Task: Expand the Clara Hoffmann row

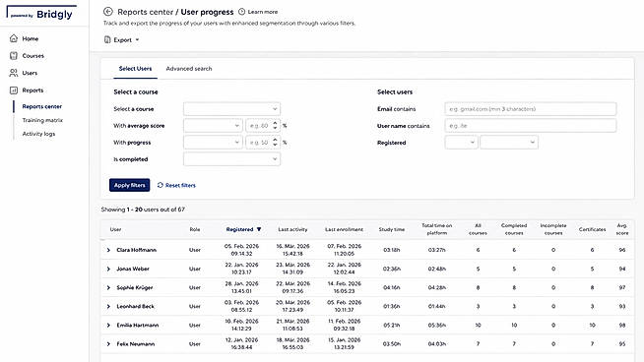Action: pos(108,250)
